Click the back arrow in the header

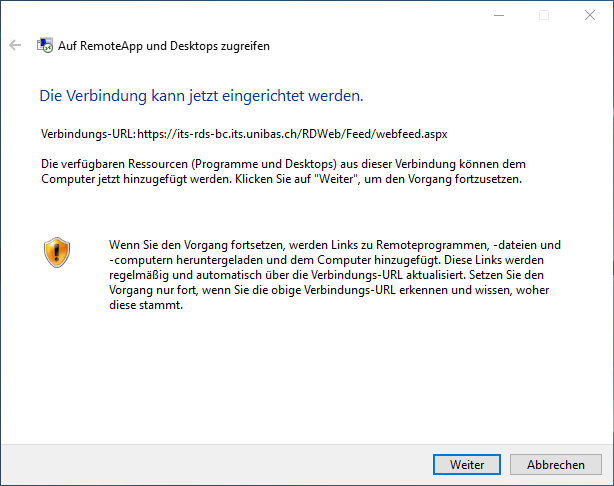coord(15,45)
